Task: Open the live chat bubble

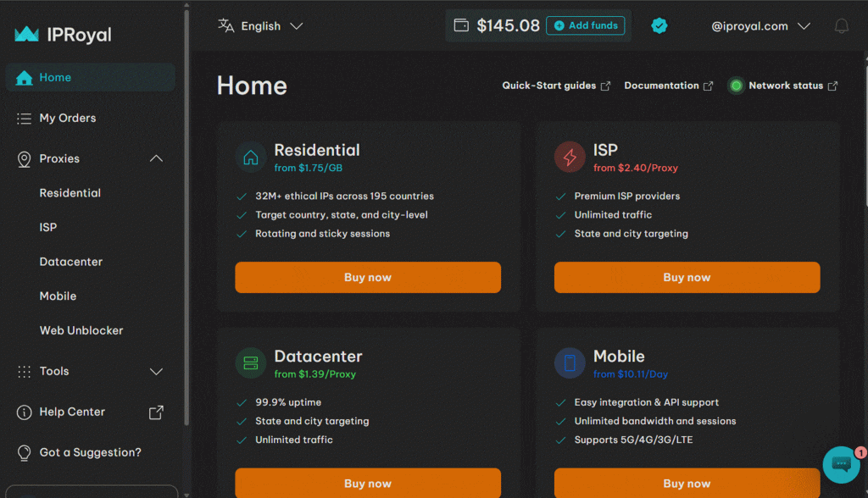Action: (x=841, y=463)
